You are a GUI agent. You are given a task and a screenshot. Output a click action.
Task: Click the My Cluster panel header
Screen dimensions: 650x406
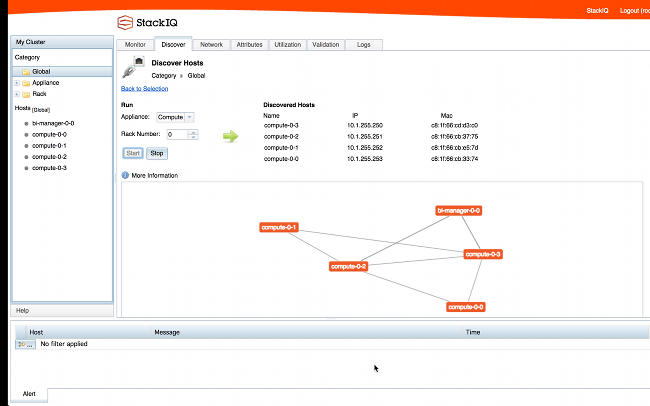click(62, 42)
